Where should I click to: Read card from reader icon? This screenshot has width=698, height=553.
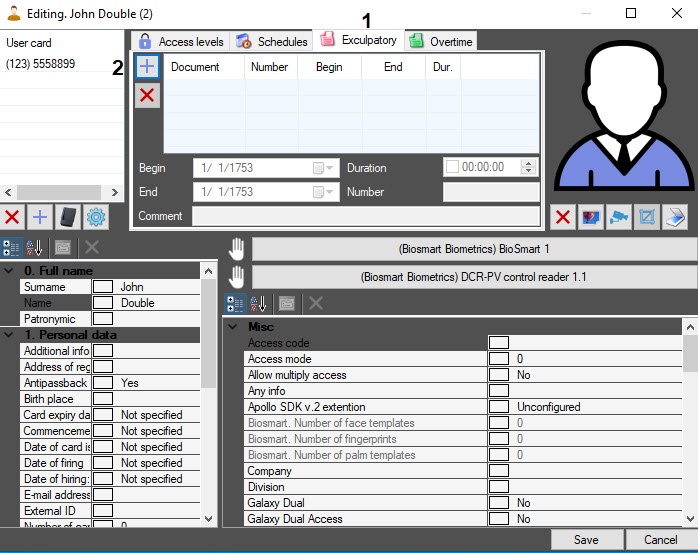pyautogui.click(x=68, y=217)
